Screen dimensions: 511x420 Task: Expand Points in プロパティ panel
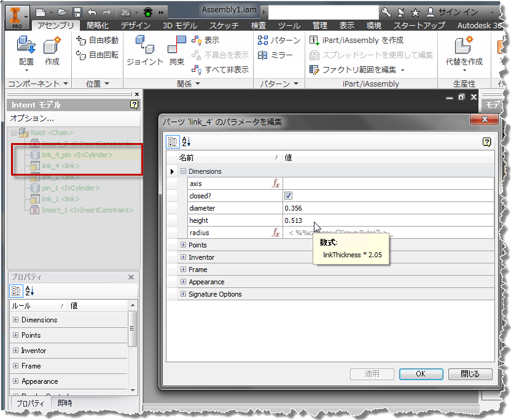[x=15, y=335]
